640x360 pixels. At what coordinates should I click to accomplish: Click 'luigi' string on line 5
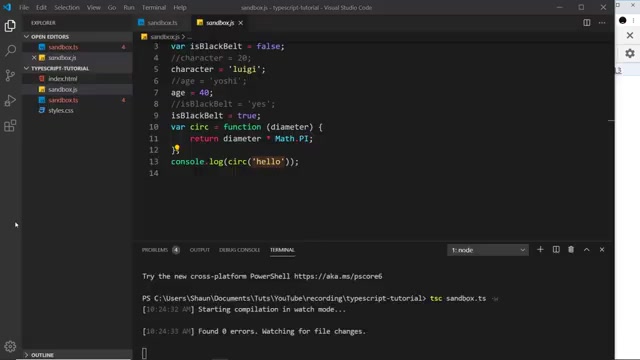[244, 69]
